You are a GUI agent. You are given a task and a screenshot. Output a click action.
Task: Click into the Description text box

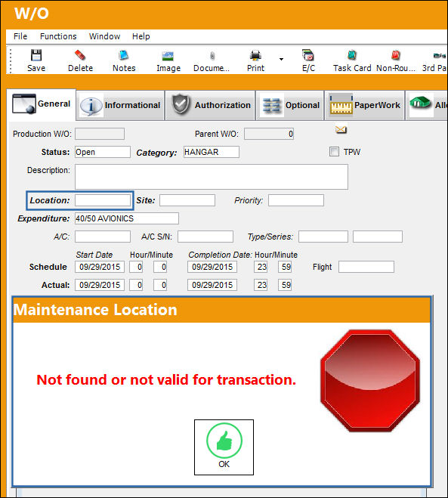click(212, 177)
